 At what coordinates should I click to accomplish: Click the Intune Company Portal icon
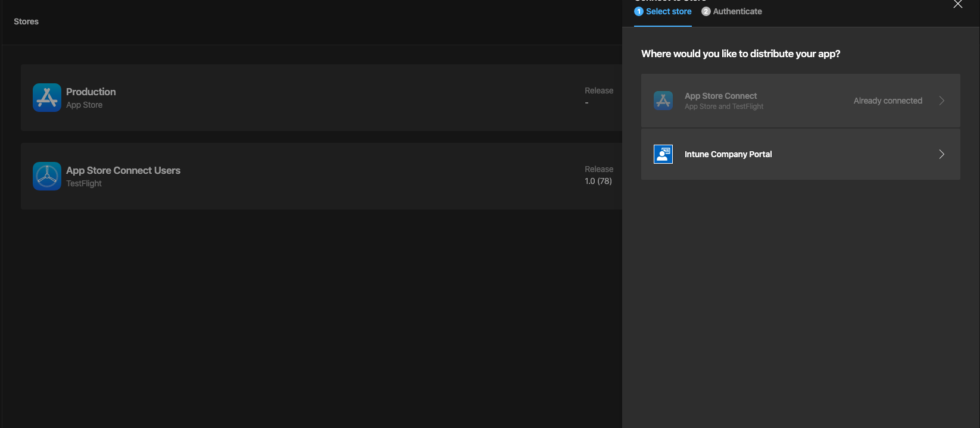point(663,154)
